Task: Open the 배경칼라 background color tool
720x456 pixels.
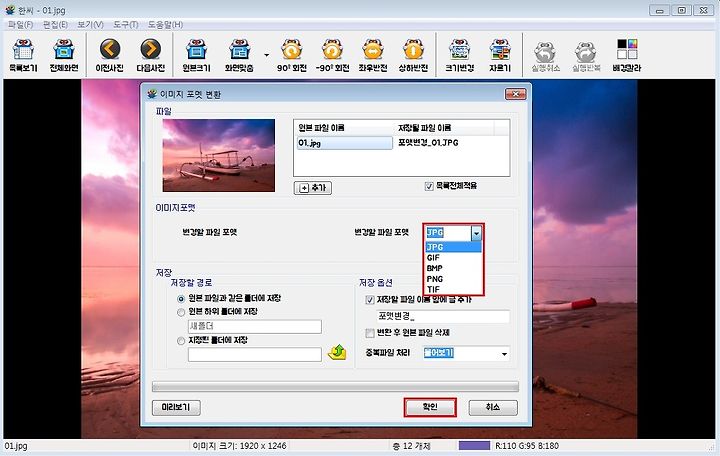Action: pyautogui.click(x=627, y=55)
